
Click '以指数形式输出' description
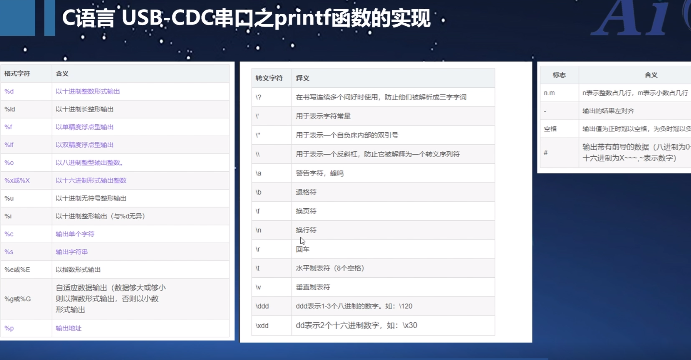coord(78,269)
